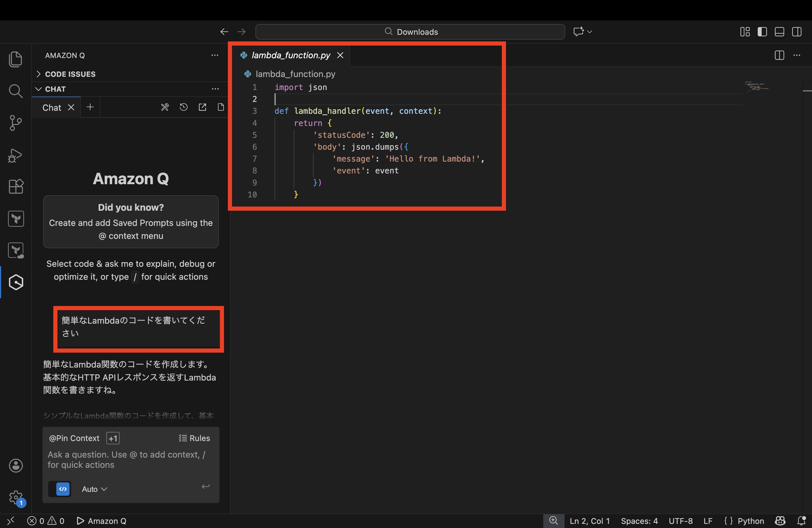The width and height of the screenshot is (812, 528).
Task: Toggle the primary side bar layout button
Action: tap(762, 32)
